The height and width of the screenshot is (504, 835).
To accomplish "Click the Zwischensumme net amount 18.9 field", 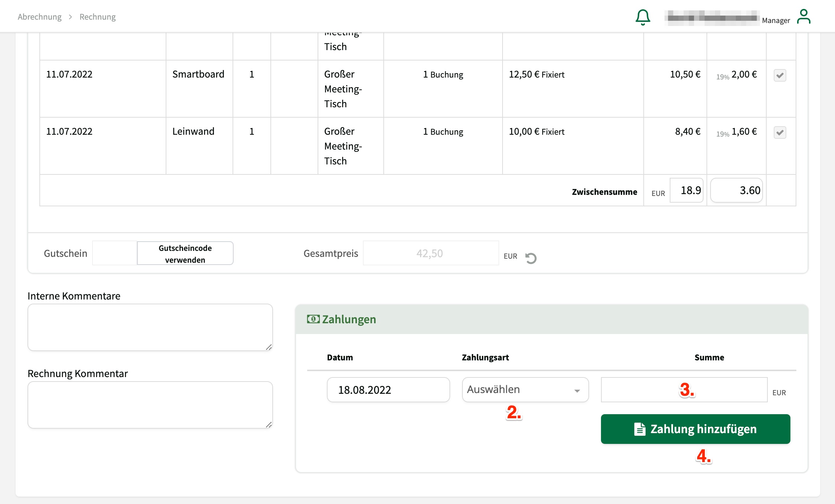I will point(686,190).
